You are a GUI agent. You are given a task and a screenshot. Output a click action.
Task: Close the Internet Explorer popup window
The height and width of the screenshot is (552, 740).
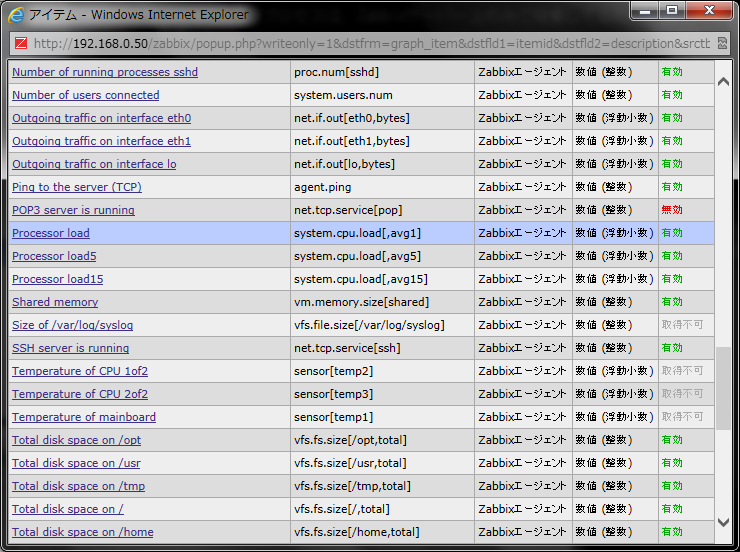(x=709, y=10)
